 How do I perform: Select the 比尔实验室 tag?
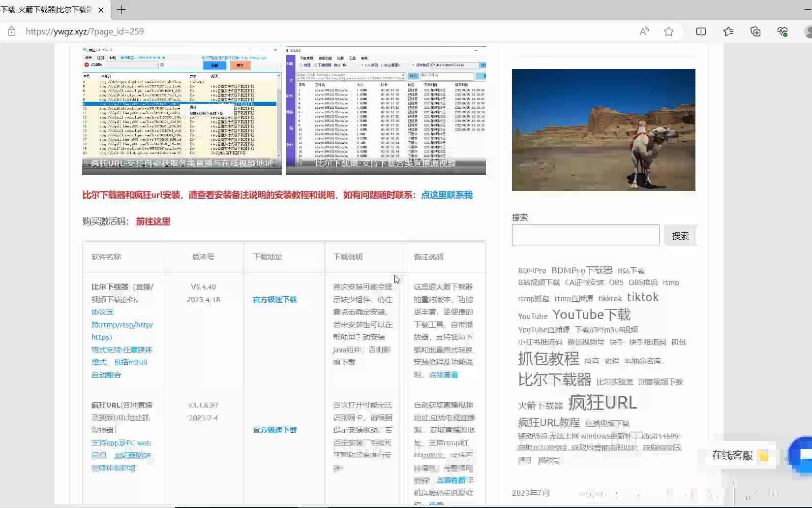(615, 382)
